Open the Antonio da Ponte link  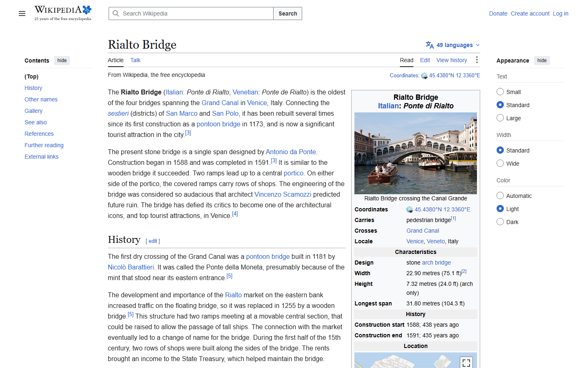tap(291, 152)
